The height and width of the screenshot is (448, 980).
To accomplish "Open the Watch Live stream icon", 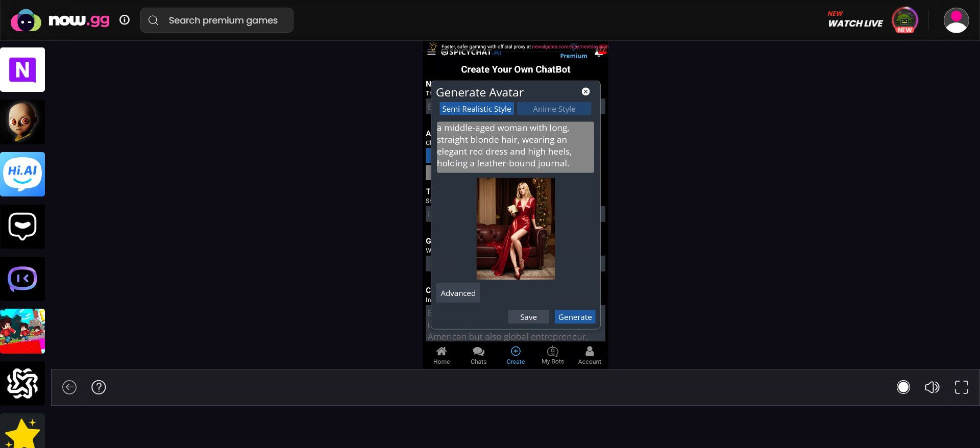I will pyautogui.click(x=904, y=20).
